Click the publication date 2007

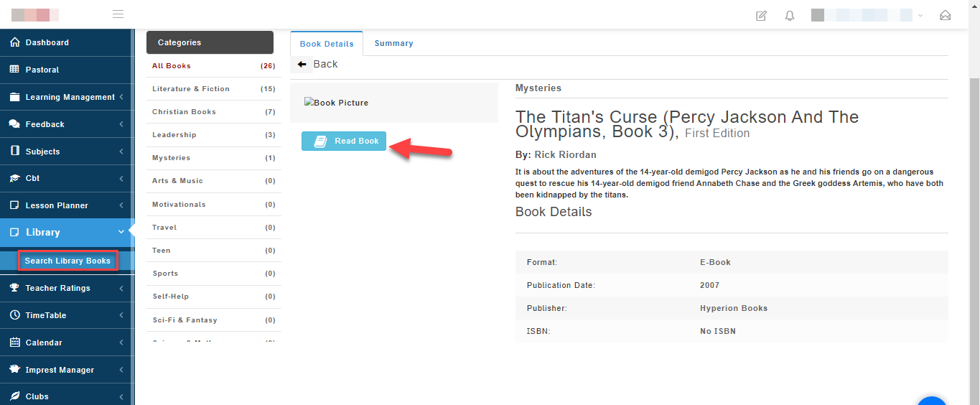[x=709, y=285]
